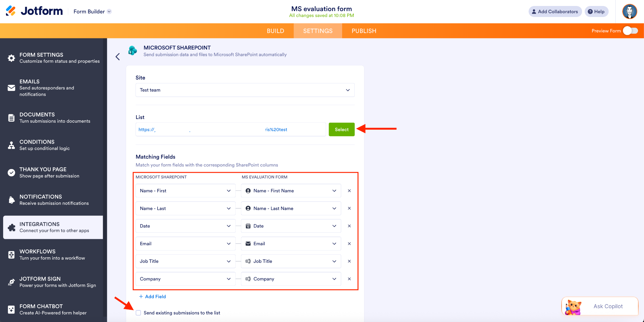Click the green Select button for the list
This screenshot has width=644, height=322.
pos(341,129)
